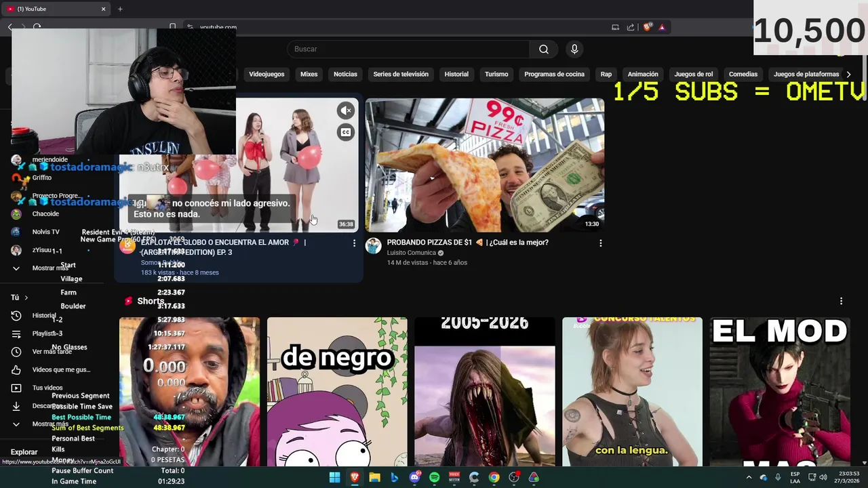
Task: Open options menu for balloon video
Action: point(354,243)
